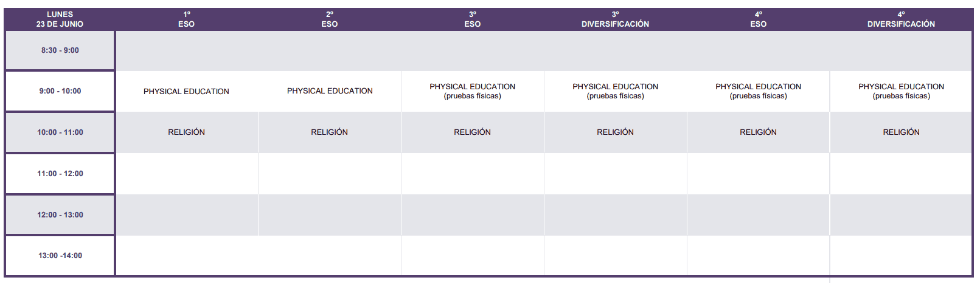Select the 13:00 -14:00 time slot

[60, 256]
